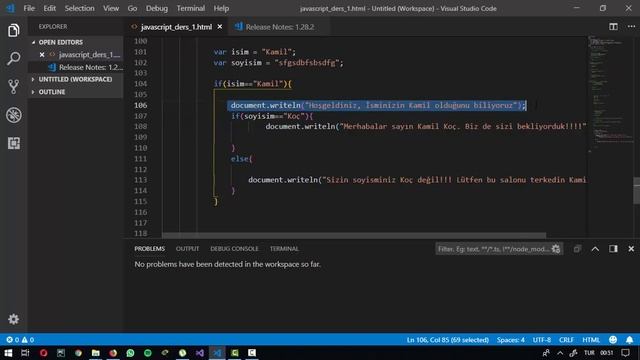
Task: Click Ln 106, Col 85 in status bar
Action: 447,340
